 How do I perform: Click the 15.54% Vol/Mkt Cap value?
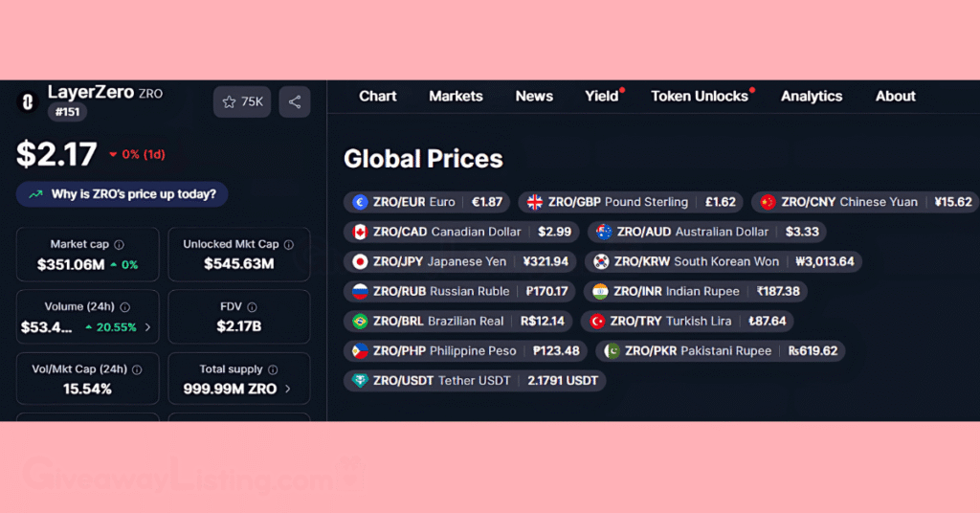click(87, 389)
